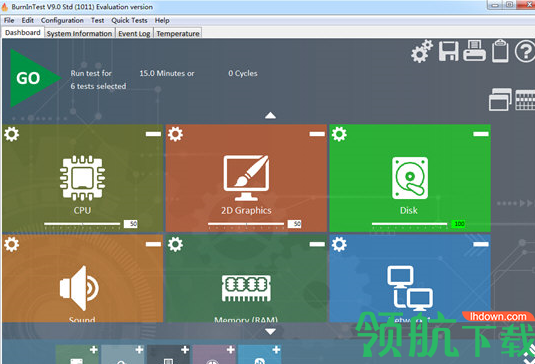Viewport: 535px width, 364px height.
Task: Open the Edit menu
Action: [x=28, y=20]
